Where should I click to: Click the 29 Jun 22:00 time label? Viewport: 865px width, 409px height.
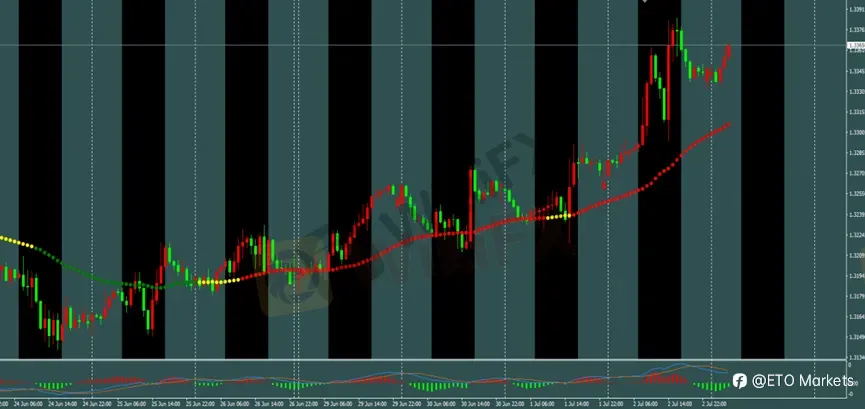click(x=407, y=404)
